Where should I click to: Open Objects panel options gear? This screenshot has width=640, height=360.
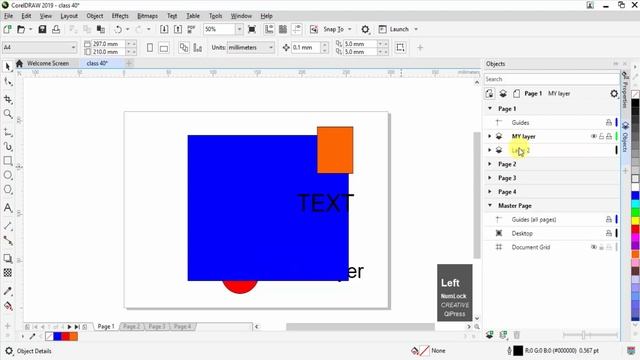614,94
